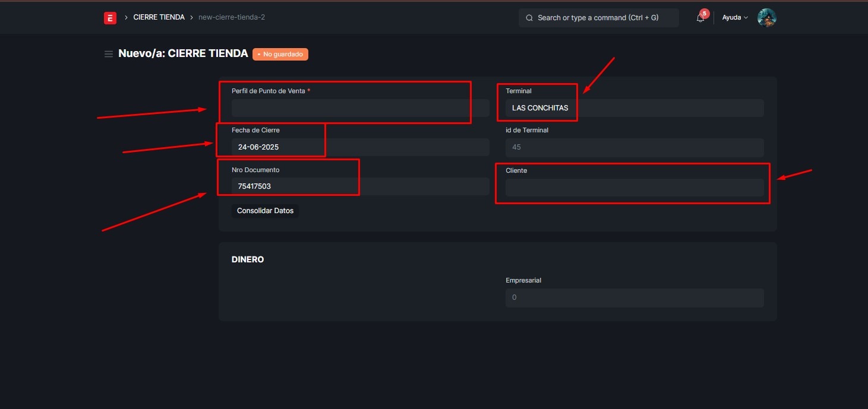Click the red notification count badge
The width and height of the screenshot is (868, 409).
tap(705, 13)
